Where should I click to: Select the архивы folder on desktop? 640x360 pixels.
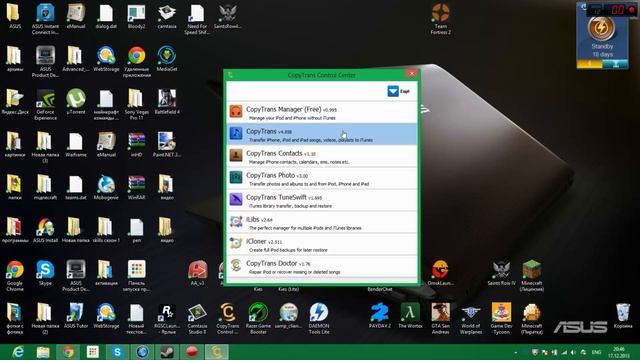click(15, 59)
